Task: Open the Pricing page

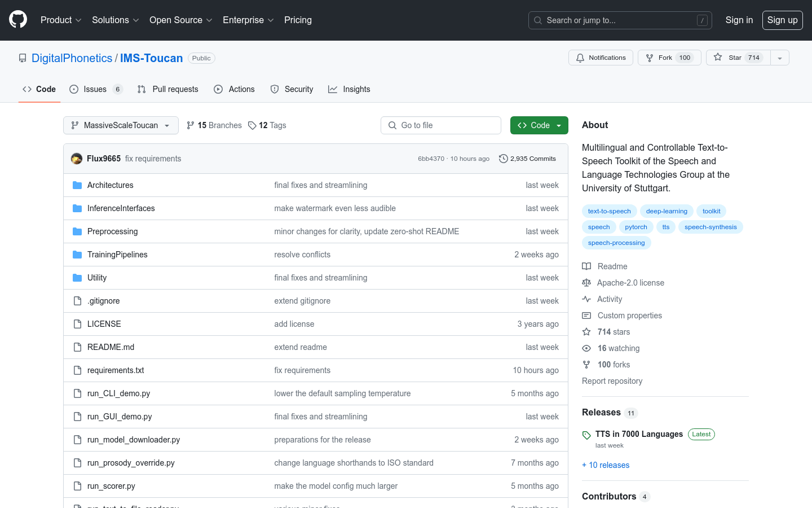Action: click(x=298, y=20)
